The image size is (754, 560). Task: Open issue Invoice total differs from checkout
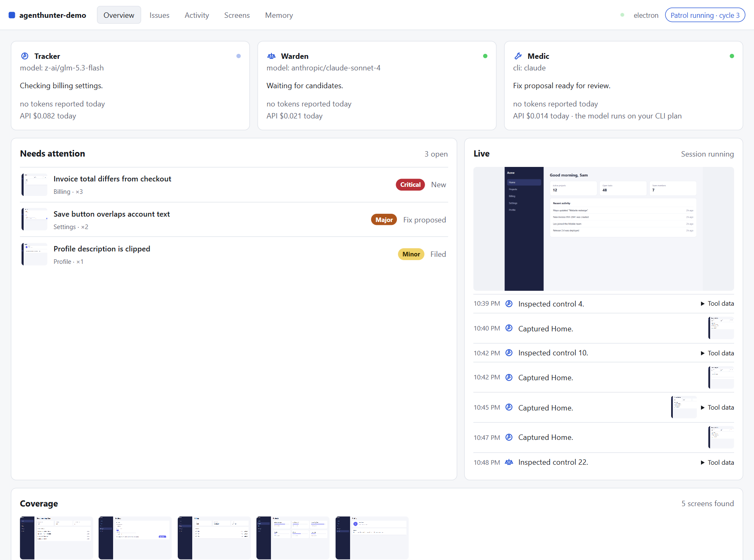pyautogui.click(x=234, y=185)
